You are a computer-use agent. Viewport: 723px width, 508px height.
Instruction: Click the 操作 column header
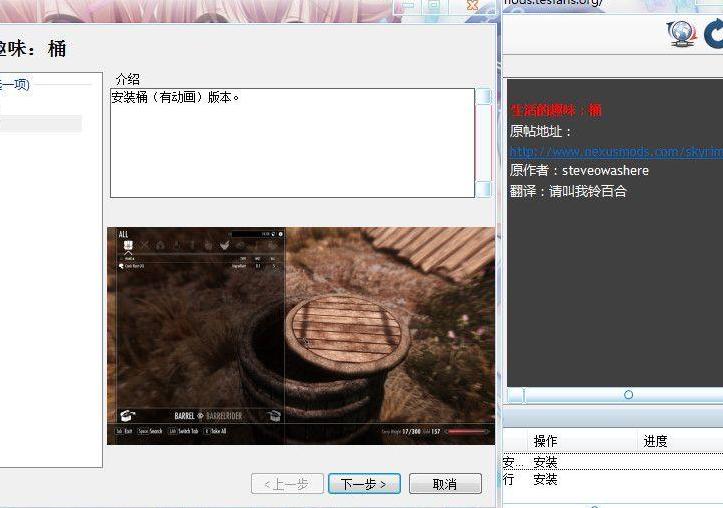click(x=545, y=441)
